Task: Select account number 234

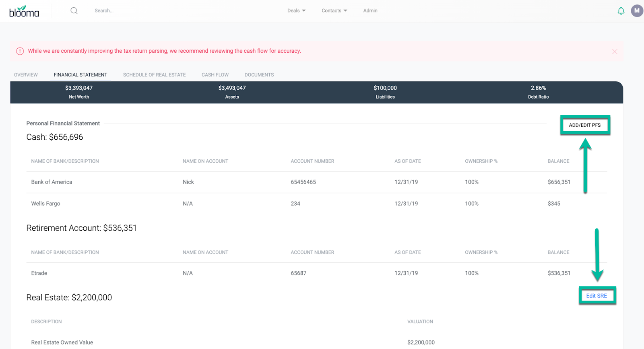Action: [295, 204]
